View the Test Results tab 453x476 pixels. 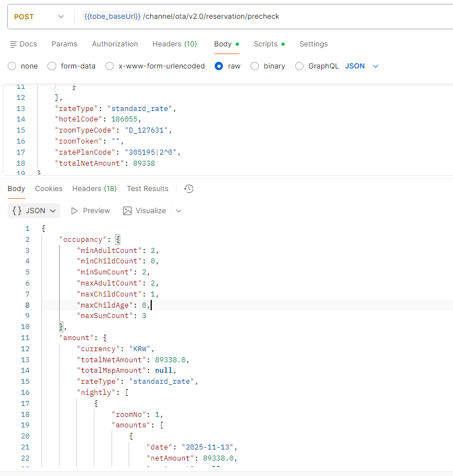point(147,189)
